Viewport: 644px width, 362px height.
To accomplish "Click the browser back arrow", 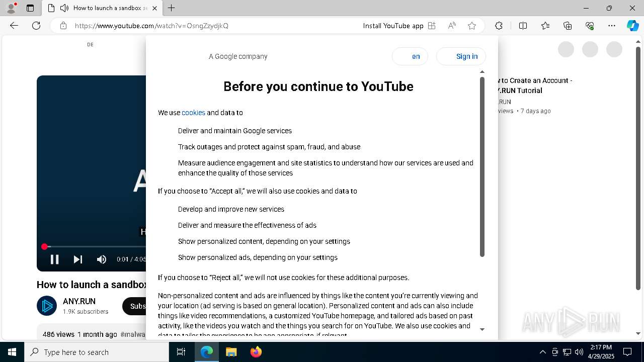I will [14, 26].
